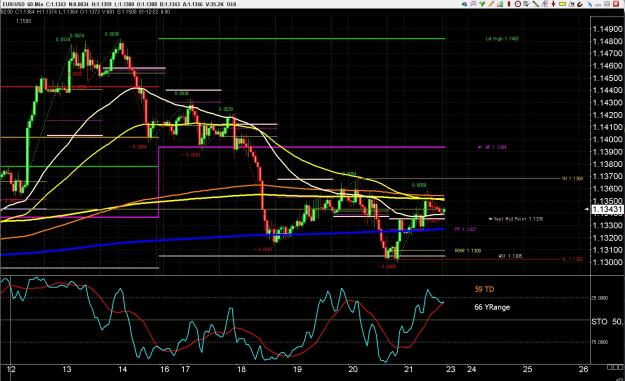This screenshot has height=381, width=625.
Task: Click date 19 on the time axis
Action: (x=297, y=369)
